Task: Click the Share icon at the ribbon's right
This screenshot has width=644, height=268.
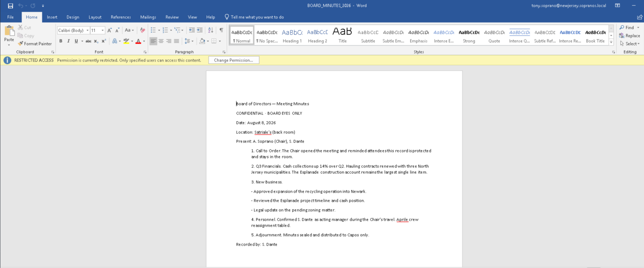Action: point(639,17)
